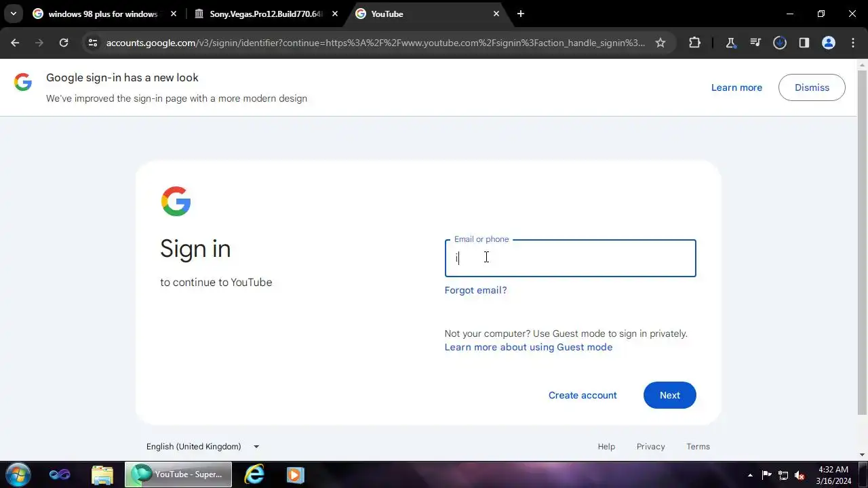This screenshot has height=488, width=868.
Task: Click Learn more in banner
Action: (736, 87)
